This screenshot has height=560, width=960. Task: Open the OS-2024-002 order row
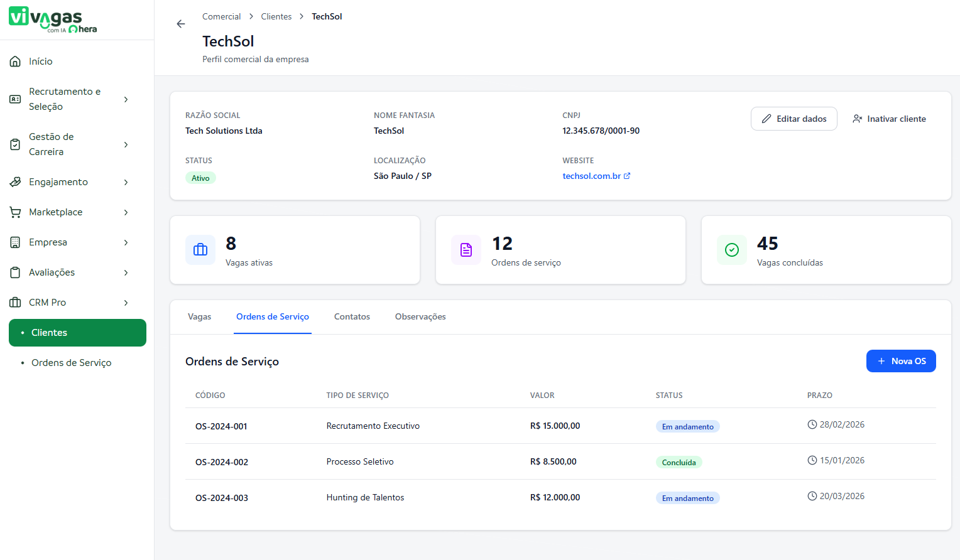tap(222, 462)
